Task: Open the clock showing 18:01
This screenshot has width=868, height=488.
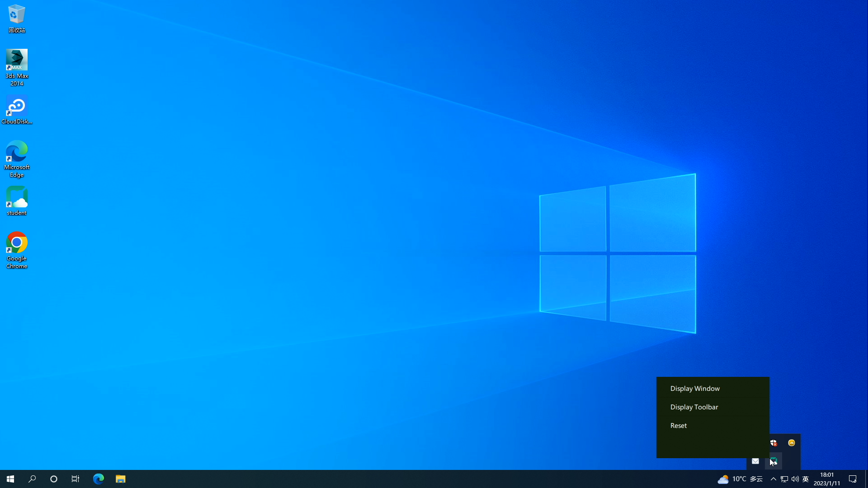Action: click(827, 479)
